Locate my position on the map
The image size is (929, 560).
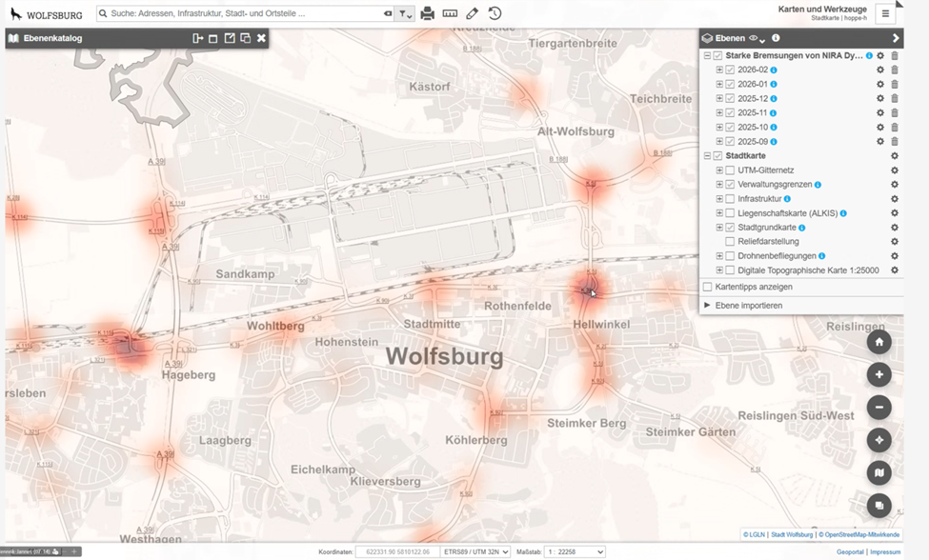[879, 440]
